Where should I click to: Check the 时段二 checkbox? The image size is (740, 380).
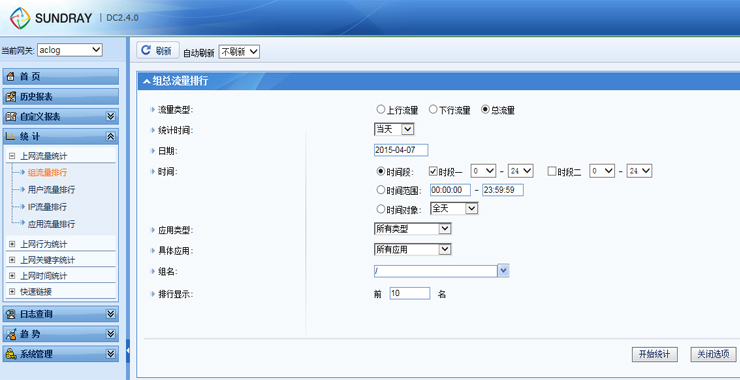click(x=552, y=171)
